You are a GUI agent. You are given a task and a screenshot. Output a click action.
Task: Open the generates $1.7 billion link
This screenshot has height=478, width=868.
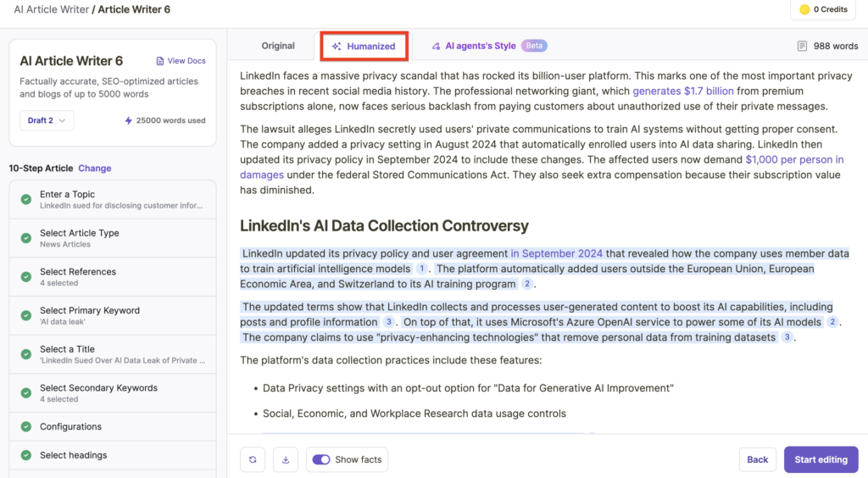(683, 91)
